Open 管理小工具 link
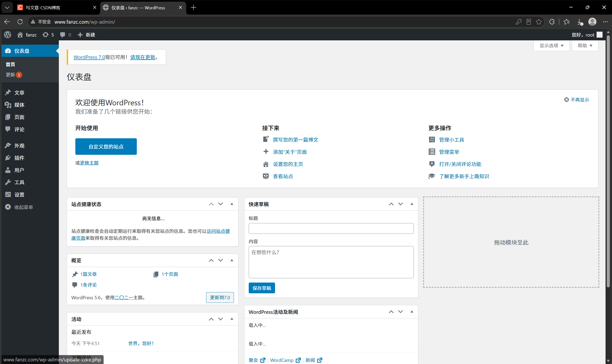The image size is (612, 364). point(451,139)
